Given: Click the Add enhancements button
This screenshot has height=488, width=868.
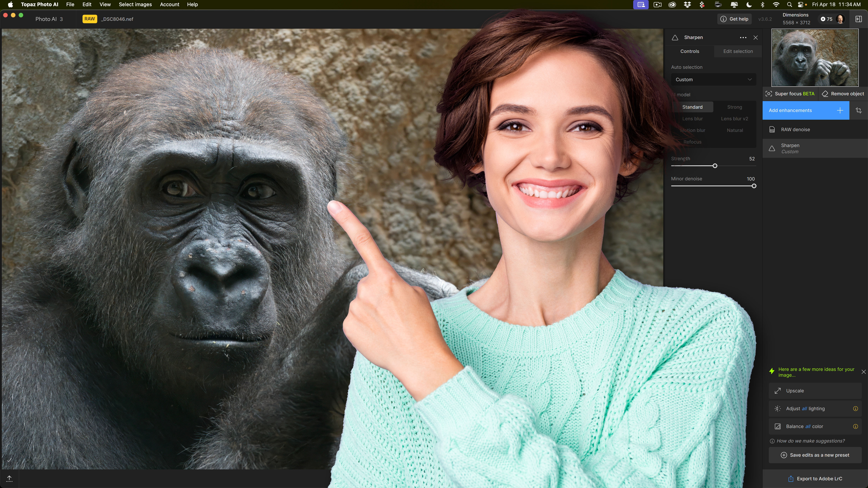Looking at the screenshot, I should pos(806,110).
